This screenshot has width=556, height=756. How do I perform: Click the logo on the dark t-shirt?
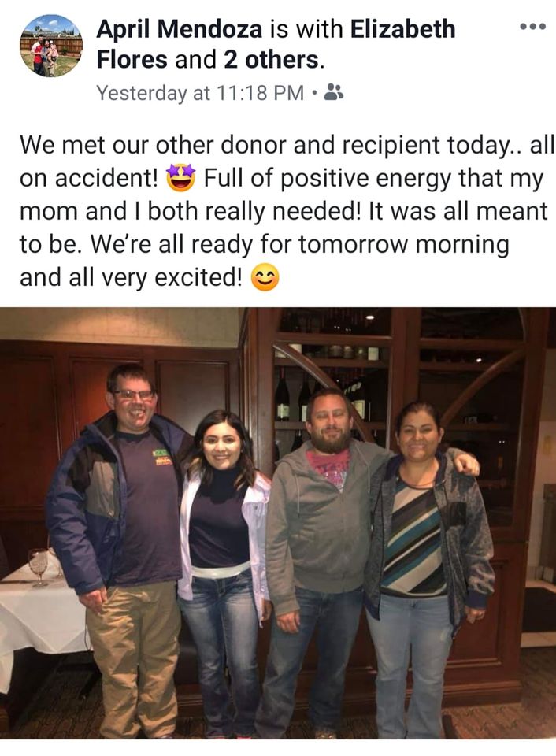[x=163, y=457]
